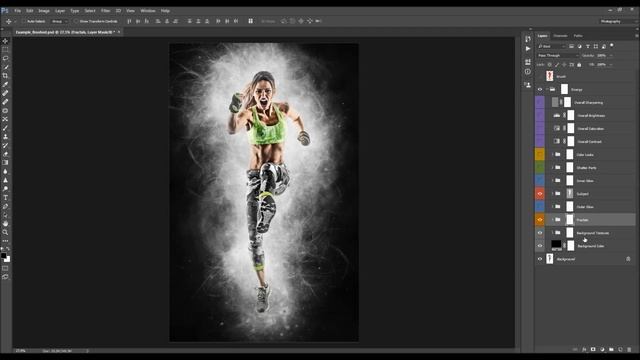Viewport: 640px width, 360px height.
Task: Create new group from panel bottom
Action: [611, 349]
